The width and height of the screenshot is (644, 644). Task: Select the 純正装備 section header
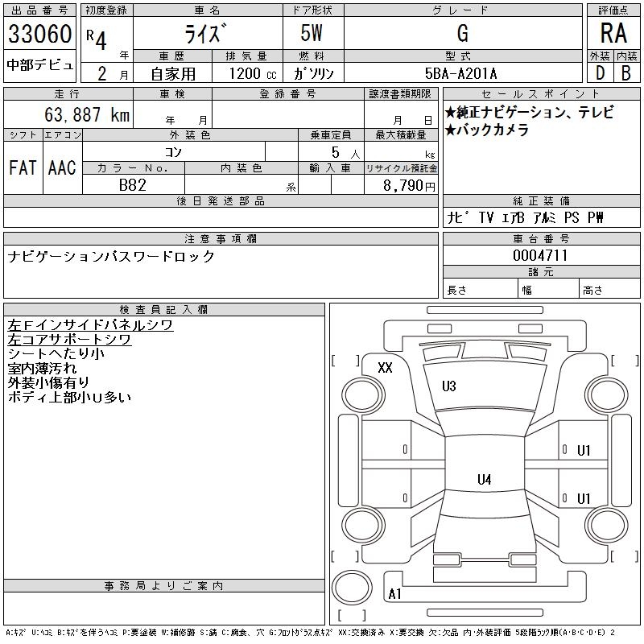click(541, 200)
